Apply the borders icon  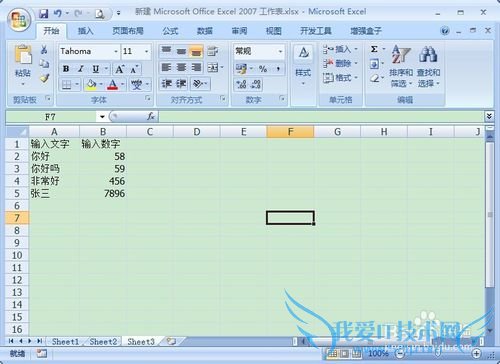coord(66,85)
